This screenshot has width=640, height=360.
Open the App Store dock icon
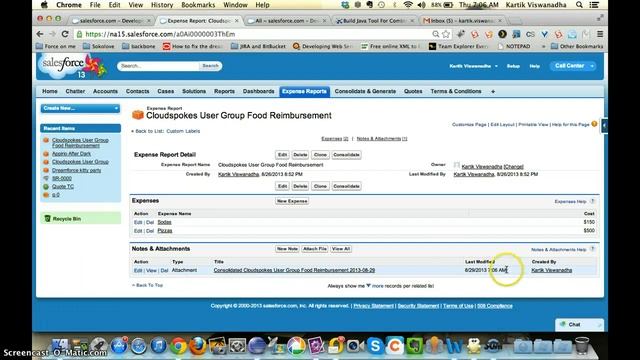pyautogui.click(x=119, y=346)
